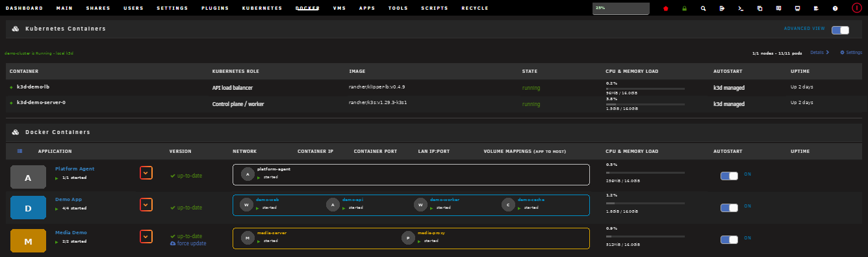Click the Docker Containers cube icon
Viewport: 868px width, 257px height.
(15, 132)
